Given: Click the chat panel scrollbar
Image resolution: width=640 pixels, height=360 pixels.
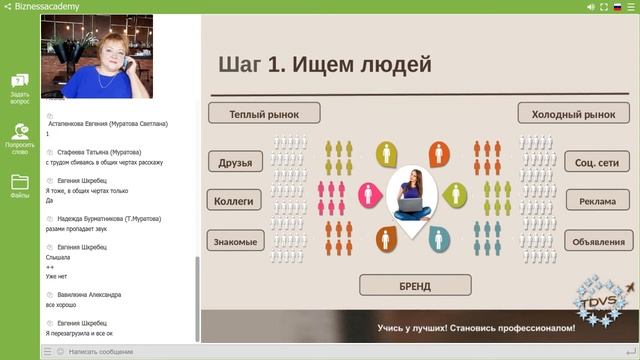Looking at the screenshot, I should 198,299.
